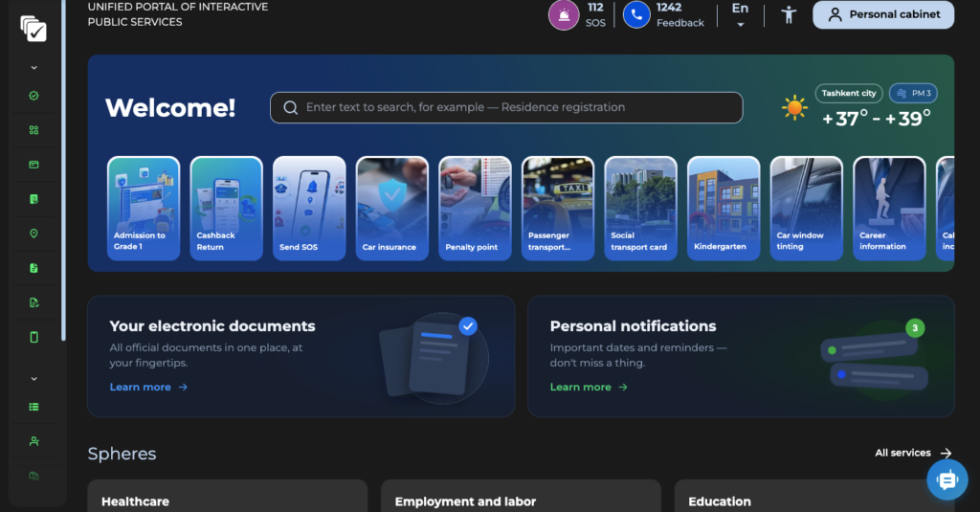Click the green 3 notifications badge

coord(915,328)
